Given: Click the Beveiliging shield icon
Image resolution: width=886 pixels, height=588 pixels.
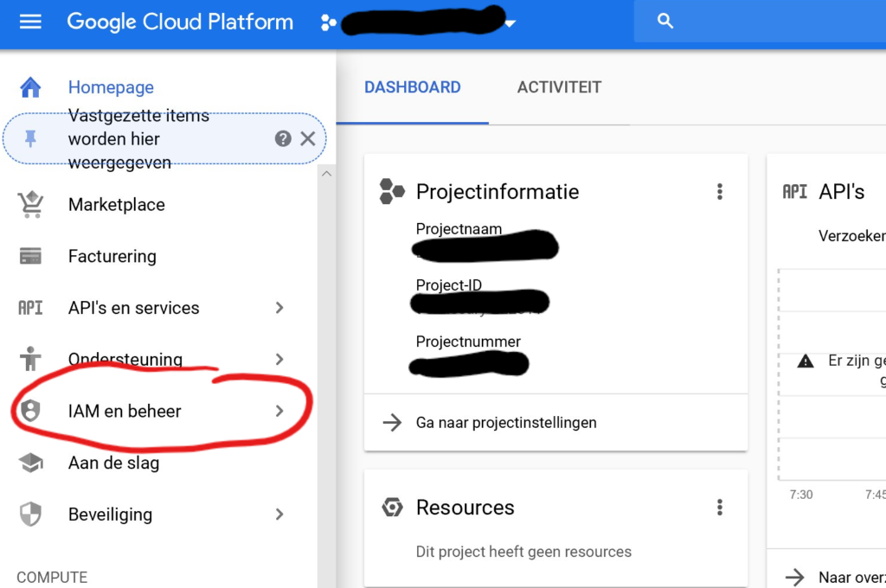Looking at the screenshot, I should 30,514.
